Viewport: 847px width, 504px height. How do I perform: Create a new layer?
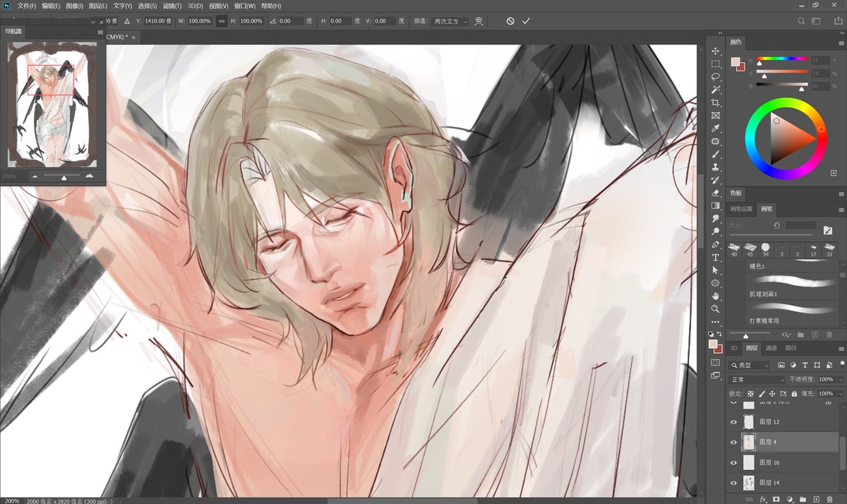click(x=817, y=498)
